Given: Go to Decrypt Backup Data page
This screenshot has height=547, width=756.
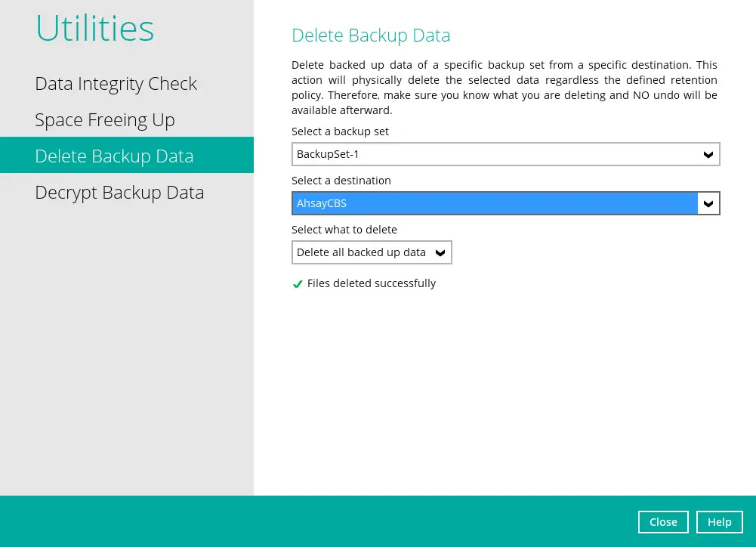Looking at the screenshot, I should pyautogui.click(x=119, y=193).
